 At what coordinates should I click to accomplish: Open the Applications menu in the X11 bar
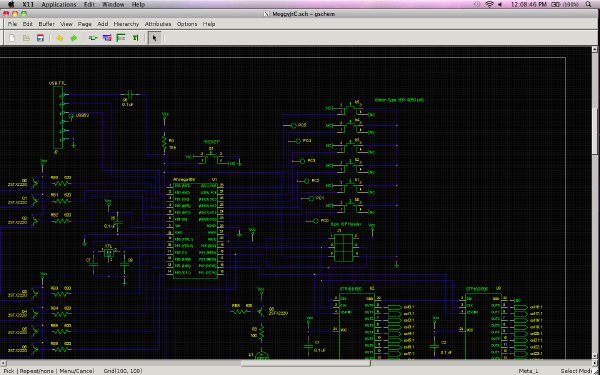[59, 5]
